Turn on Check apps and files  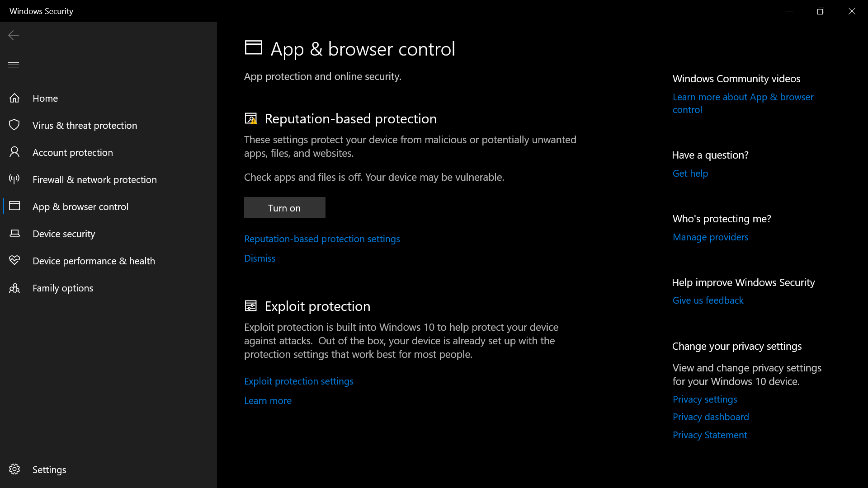pyautogui.click(x=285, y=208)
